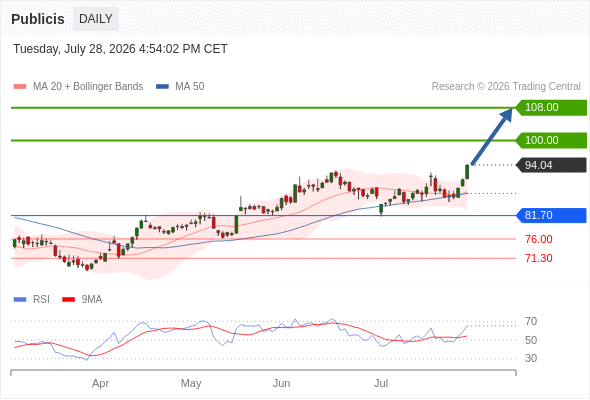Click the Publicis chart title
Image resolution: width=590 pixels, height=400 pixels.
pyautogui.click(x=38, y=19)
